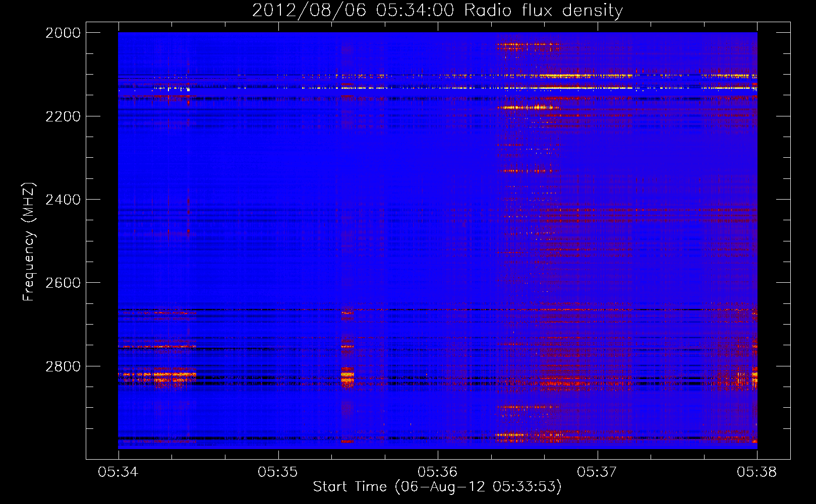This screenshot has width=816, height=504.
Task: Click the 05:36 time tick label
Action: [438, 472]
